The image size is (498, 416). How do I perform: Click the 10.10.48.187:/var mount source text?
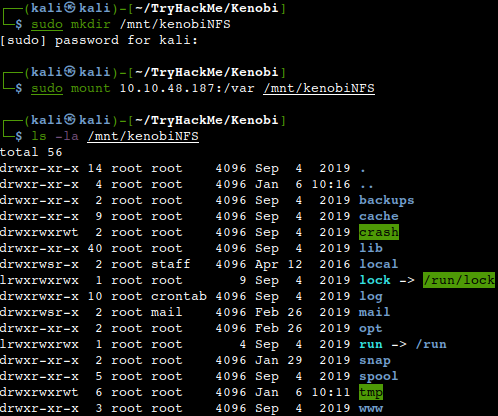(x=187, y=88)
